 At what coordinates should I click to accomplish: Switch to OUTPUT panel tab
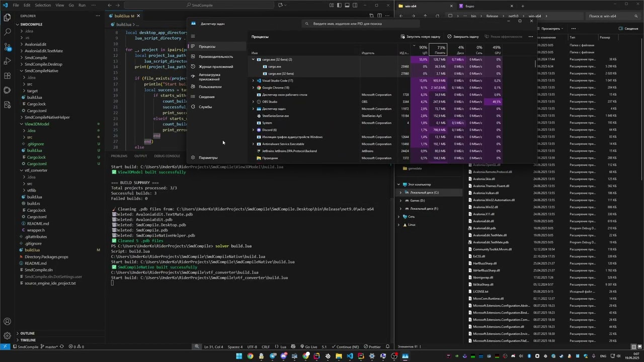pyautogui.click(x=141, y=156)
